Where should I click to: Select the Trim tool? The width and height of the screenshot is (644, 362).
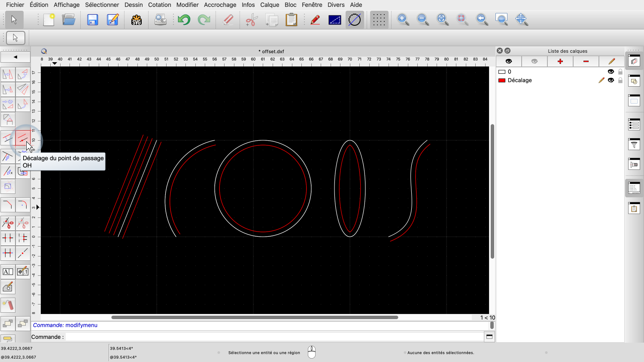[x=8, y=157]
